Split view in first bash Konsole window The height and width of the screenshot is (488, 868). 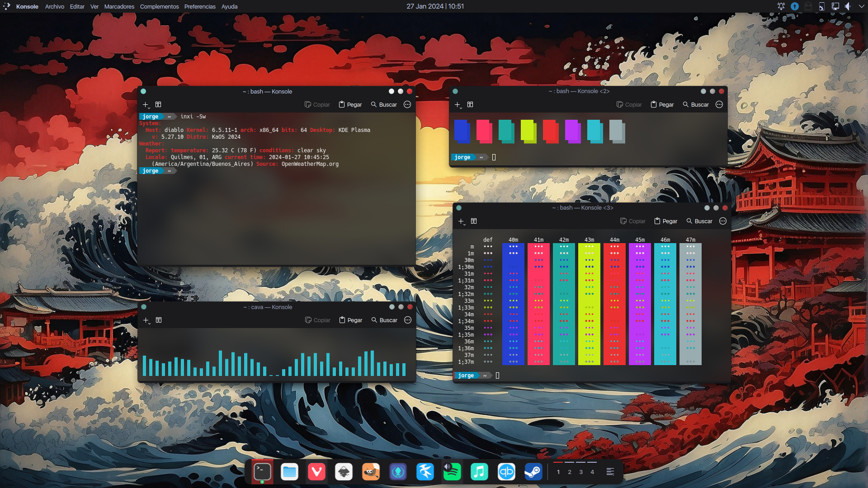tap(158, 104)
